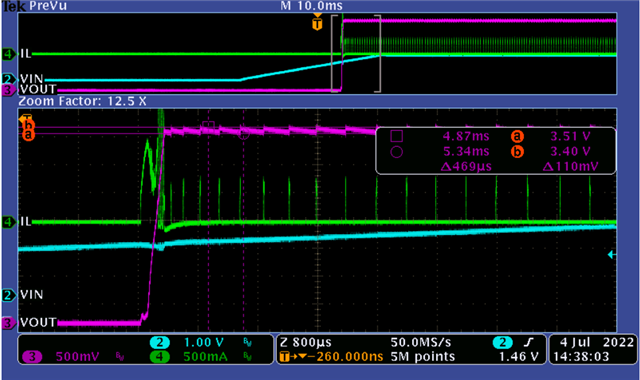Screen dimensions: 640x380
Task: Click the orange trigger position marker T
Action: click(317, 24)
